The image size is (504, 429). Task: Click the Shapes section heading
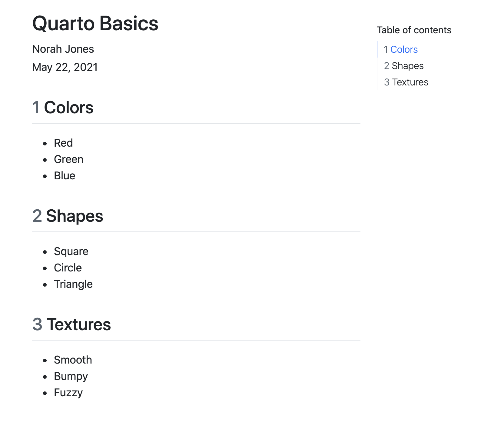click(75, 216)
